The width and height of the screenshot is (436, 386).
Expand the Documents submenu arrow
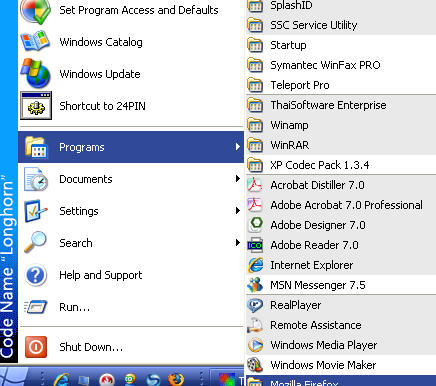(x=237, y=179)
